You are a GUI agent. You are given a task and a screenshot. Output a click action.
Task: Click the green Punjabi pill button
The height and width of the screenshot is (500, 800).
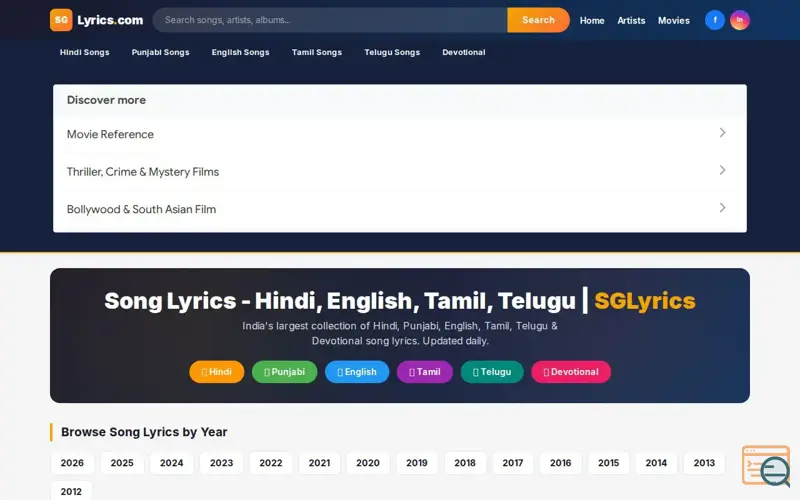tap(285, 372)
